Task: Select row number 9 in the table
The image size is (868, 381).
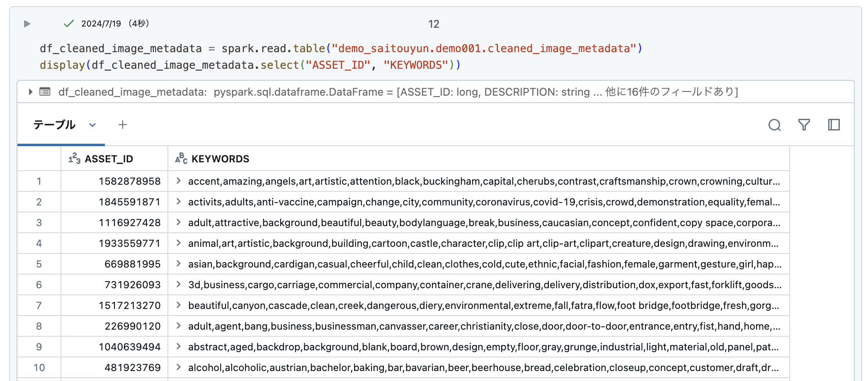Action: [39, 347]
